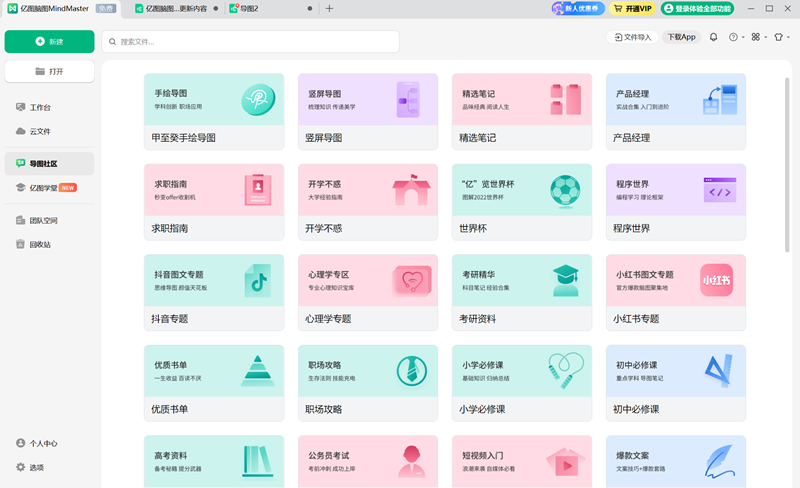Switch to the 导图2 tab
The height and width of the screenshot is (488, 800).
coord(250,8)
